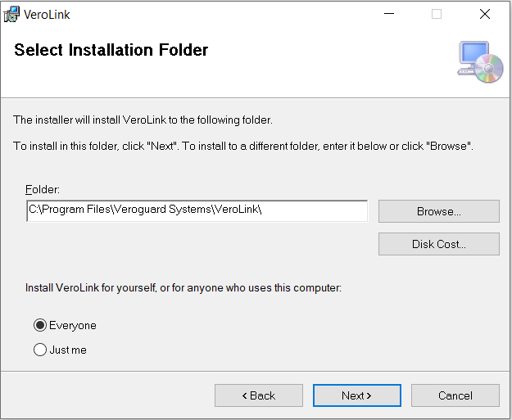
Task: Select the Everyone radio option
Action: pos(40,326)
